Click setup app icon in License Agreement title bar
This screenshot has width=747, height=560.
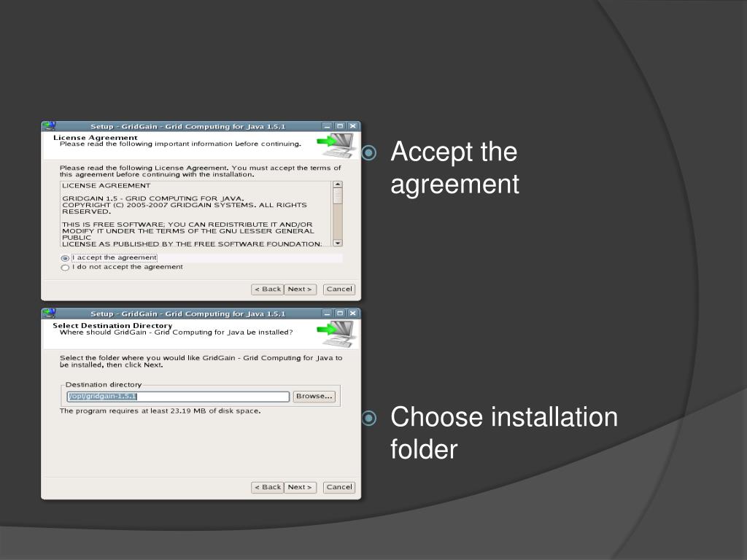pos(49,126)
